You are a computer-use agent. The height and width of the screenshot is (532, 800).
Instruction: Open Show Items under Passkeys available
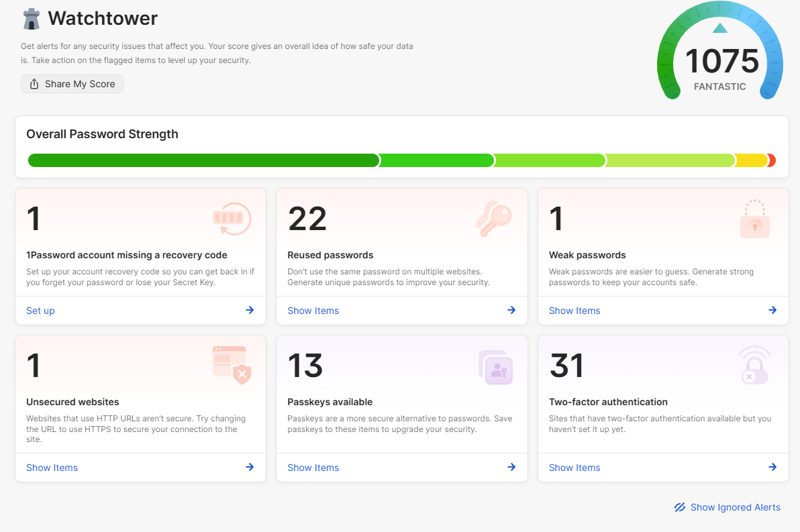point(313,468)
